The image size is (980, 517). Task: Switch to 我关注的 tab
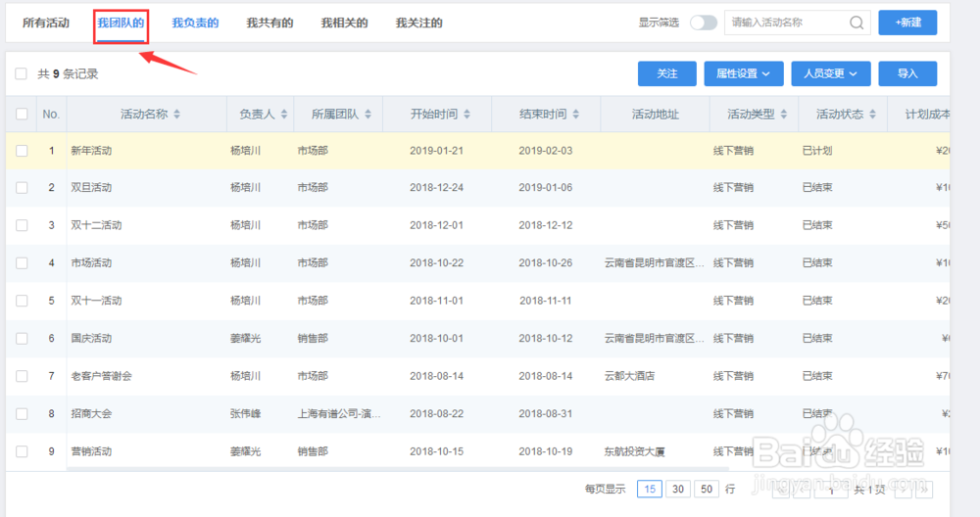[x=418, y=23]
